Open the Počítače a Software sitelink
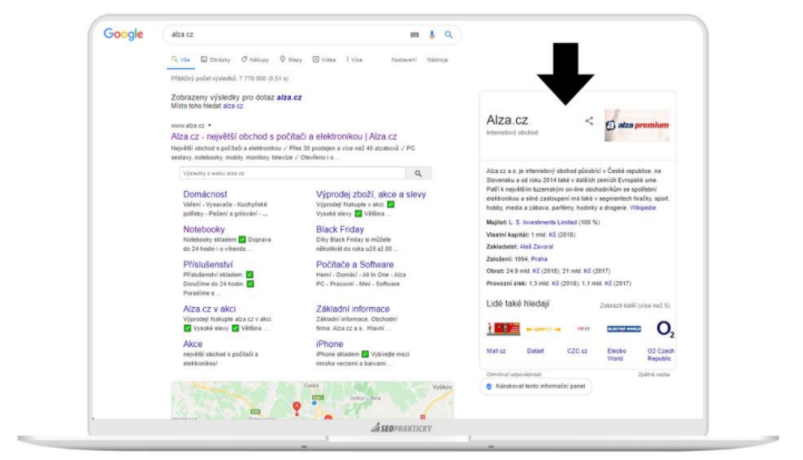This screenshot has width=803, height=460. tap(355, 264)
